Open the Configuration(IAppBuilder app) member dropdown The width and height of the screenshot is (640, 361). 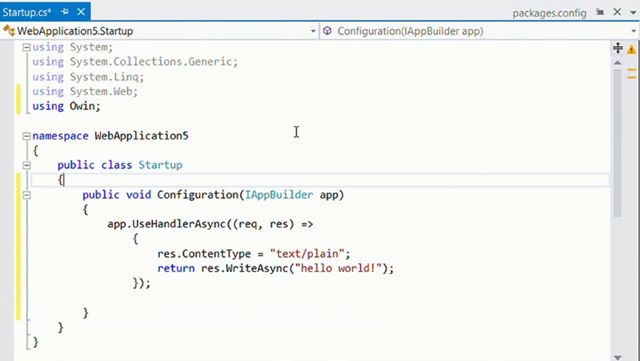pos(633,31)
